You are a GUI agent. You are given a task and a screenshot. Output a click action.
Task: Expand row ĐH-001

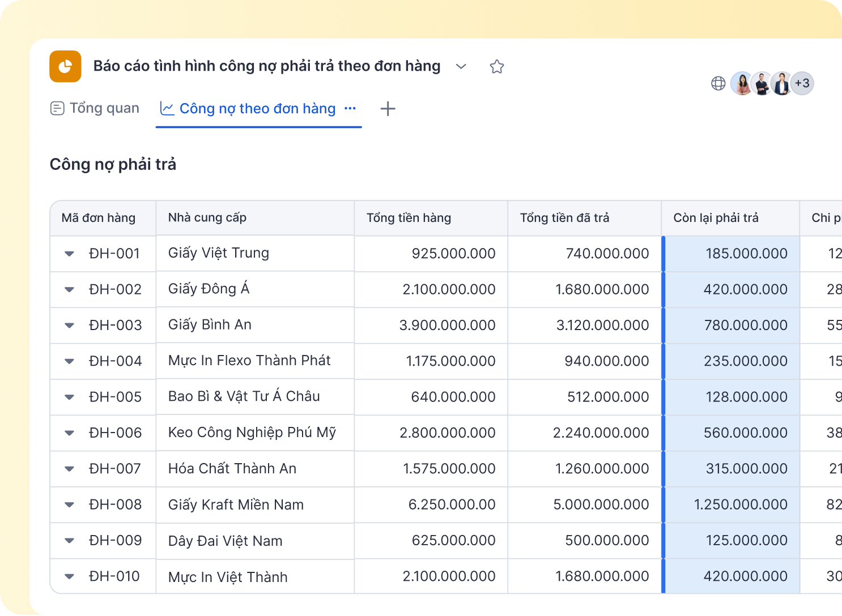[69, 254]
